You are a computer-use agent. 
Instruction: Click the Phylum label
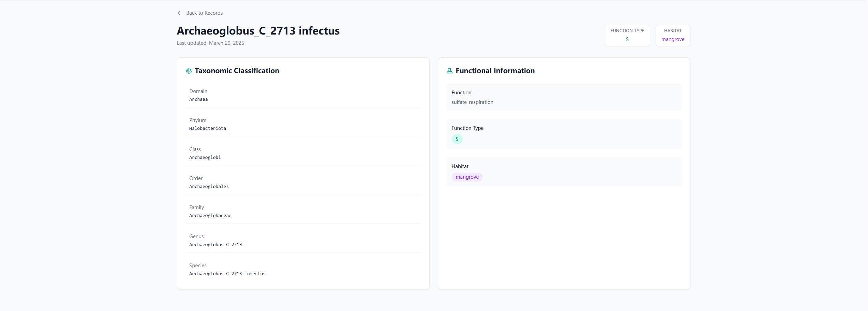coord(198,120)
